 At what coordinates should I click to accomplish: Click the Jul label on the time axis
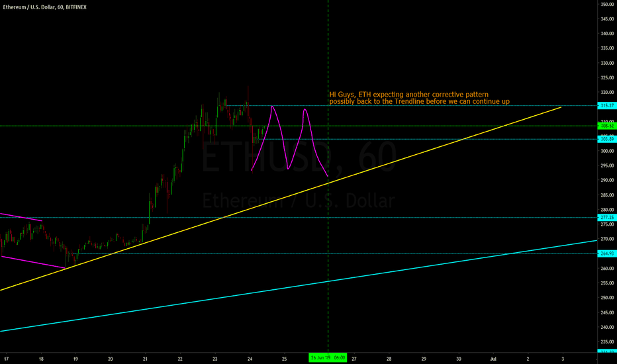pyautogui.click(x=493, y=359)
